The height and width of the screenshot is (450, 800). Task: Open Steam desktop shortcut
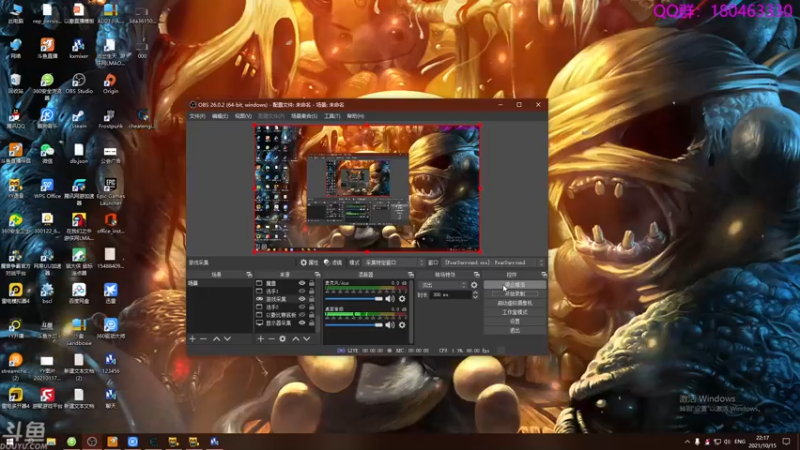(79, 119)
